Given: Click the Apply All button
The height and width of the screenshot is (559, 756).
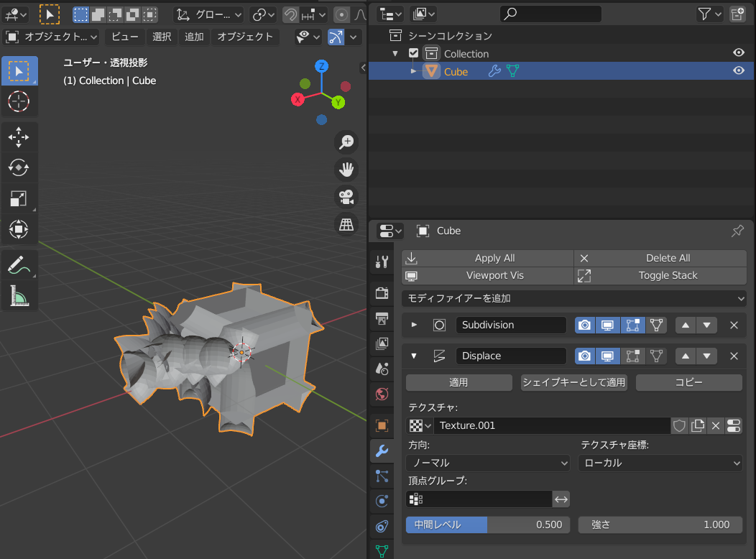Looking at the screenshot, I should [x=487, y=258].
